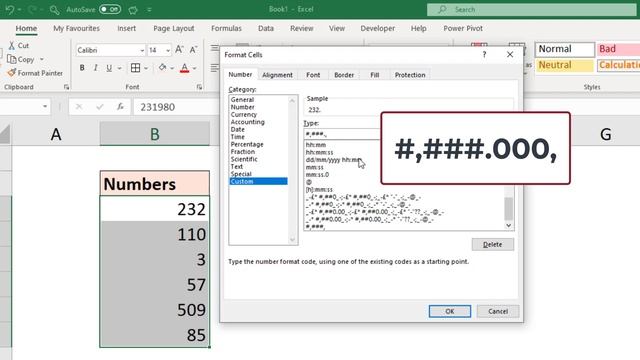This screenshot has height=360, width=640.
Task: Click the Delete button in Format Cells
Action: pos(493,244)
